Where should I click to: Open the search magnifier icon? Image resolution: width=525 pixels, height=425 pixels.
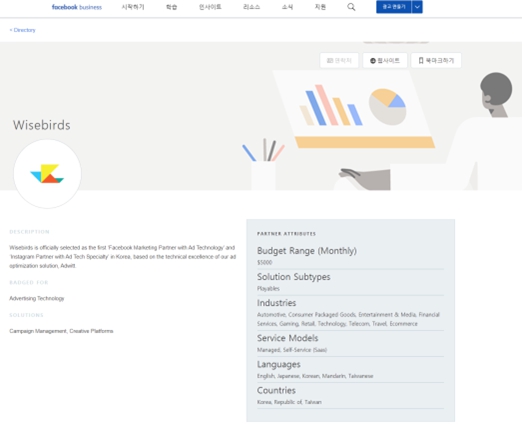(x=351, y=7)
